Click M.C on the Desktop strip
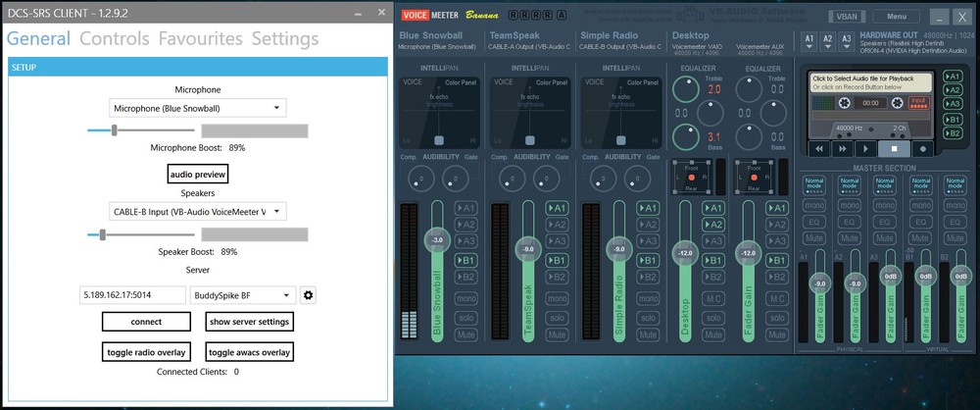Image resolution: width=980 pixels, height=410 pixels. 713,298
